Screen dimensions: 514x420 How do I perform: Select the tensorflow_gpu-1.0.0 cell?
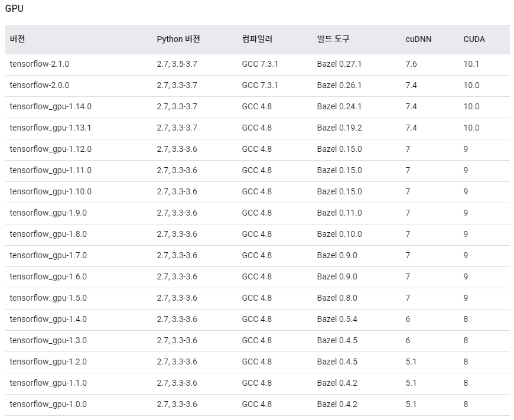tap(48, 404)
